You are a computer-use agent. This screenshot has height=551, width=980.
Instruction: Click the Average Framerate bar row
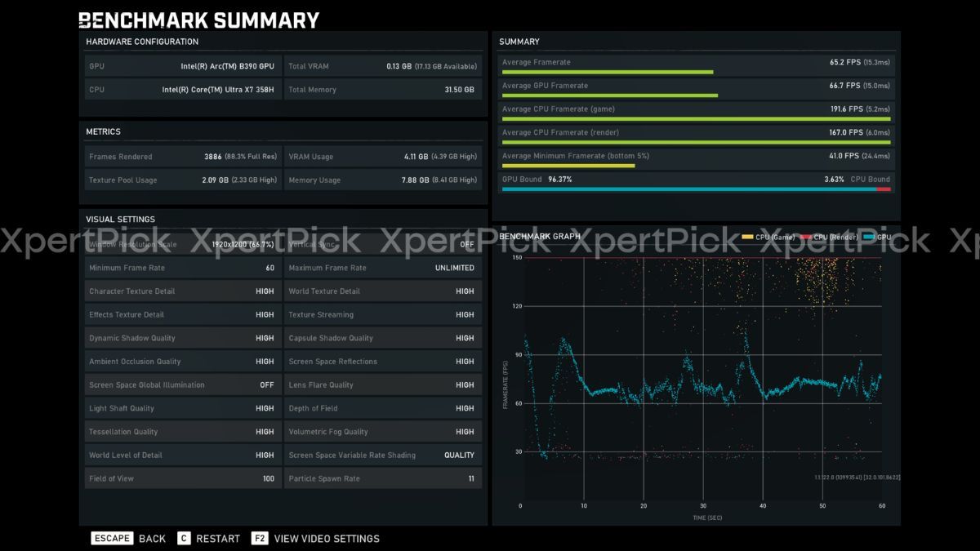point(696,65)
